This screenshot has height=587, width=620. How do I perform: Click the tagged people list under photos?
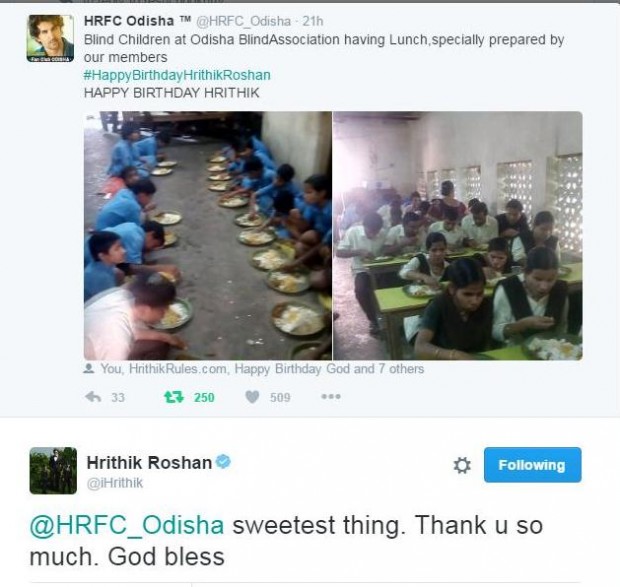(262, 369)
